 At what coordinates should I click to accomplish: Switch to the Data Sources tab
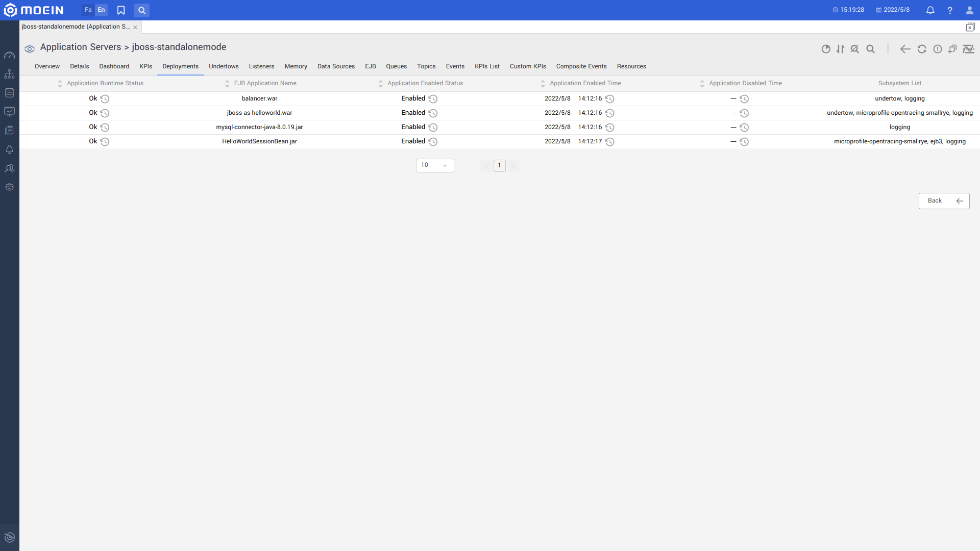[x=336, y=66]
